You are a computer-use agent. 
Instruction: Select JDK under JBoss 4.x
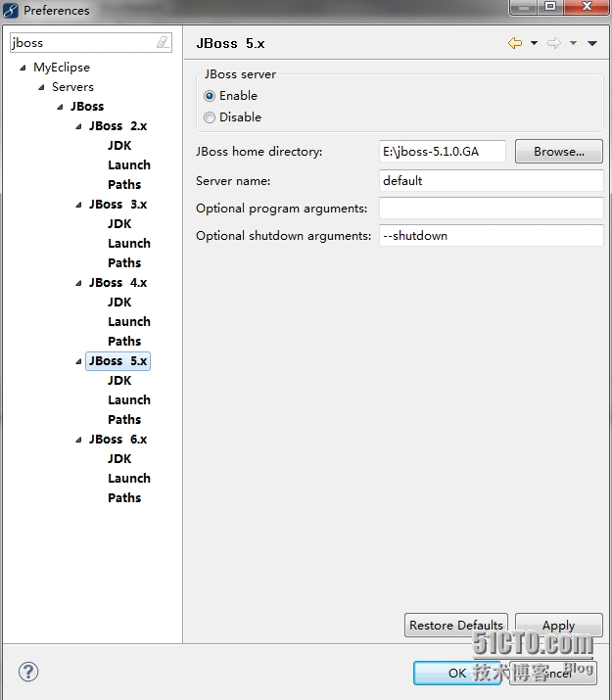(119, 303)
